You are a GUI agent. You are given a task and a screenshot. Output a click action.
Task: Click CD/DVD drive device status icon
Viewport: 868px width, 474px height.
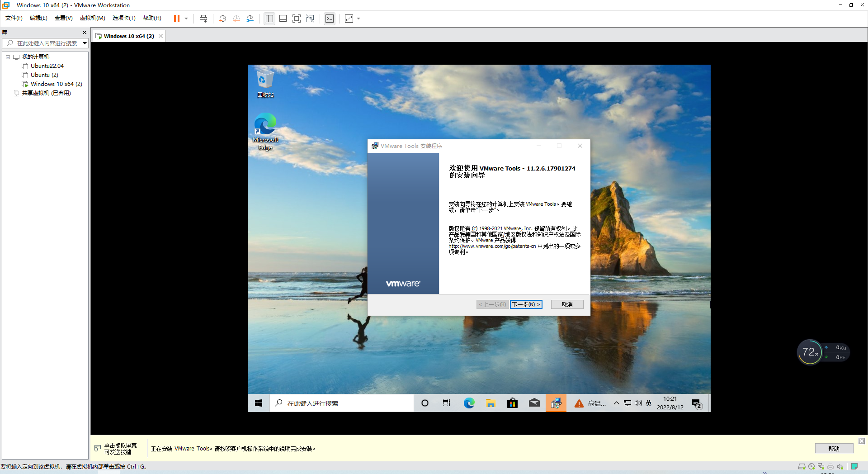pyautogui.click(x=811, y=467)
